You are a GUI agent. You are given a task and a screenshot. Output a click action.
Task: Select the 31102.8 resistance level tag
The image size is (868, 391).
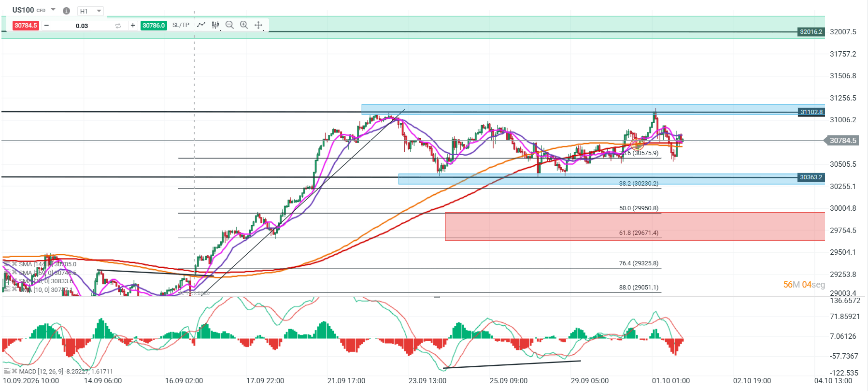pos(811,112)
